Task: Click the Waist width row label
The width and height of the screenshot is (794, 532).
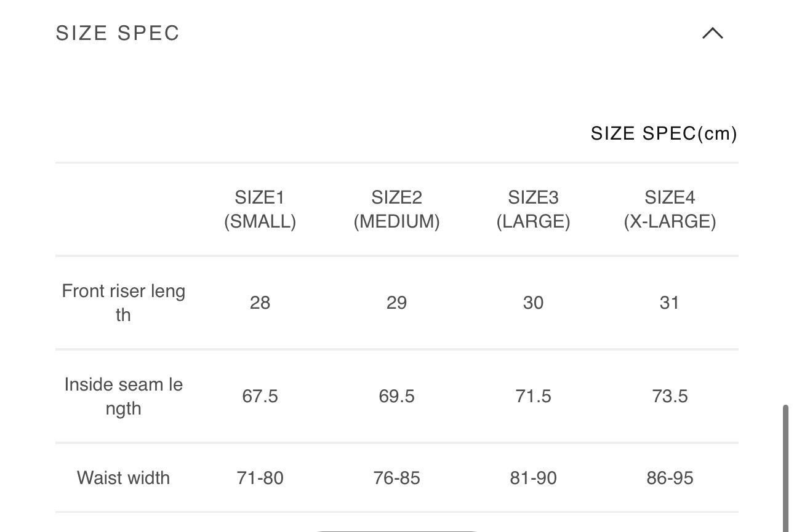Action: (x=123, y=478)
